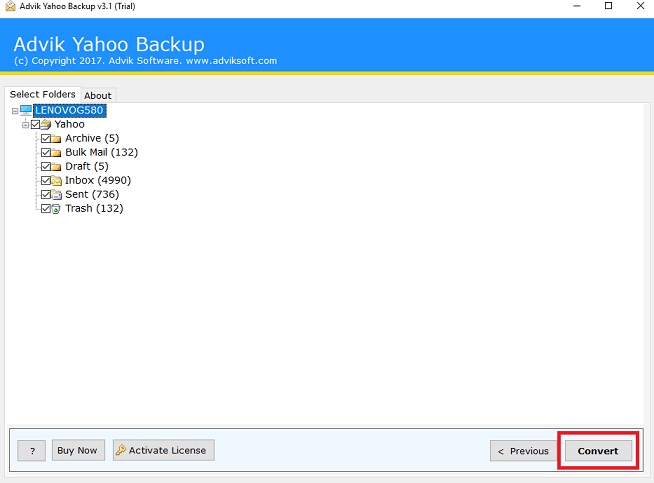
Task: Click the Inbox folder icon
Action: tap(57, 181)
